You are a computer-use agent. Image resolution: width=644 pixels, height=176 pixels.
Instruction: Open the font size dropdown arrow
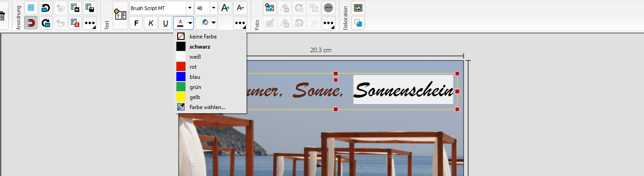coord(213,8)
